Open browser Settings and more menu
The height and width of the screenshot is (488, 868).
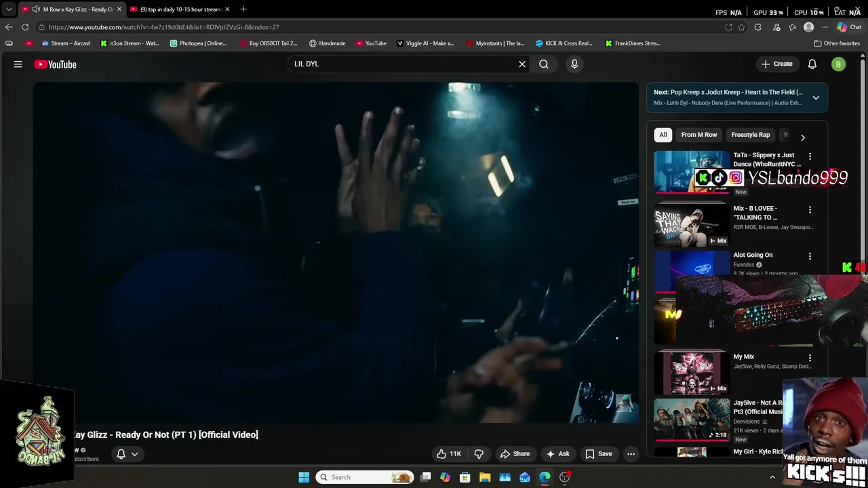click(x=825, y=27)
